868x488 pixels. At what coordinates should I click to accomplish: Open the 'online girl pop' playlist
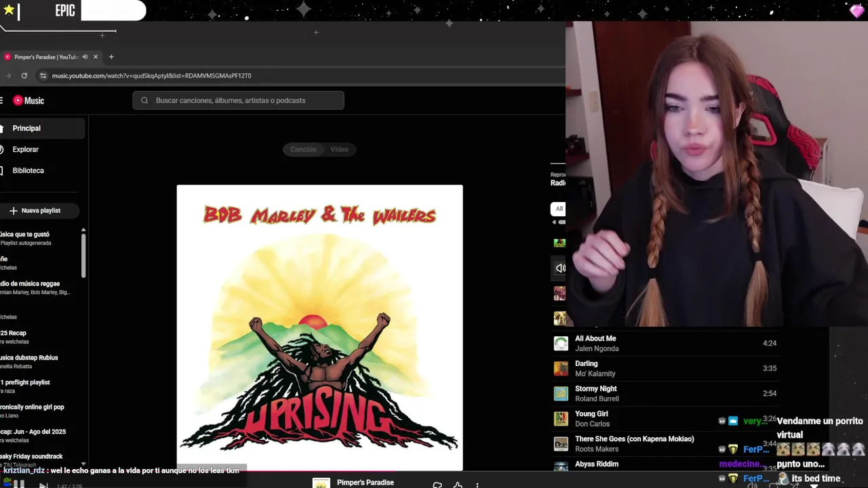[32, 411]
